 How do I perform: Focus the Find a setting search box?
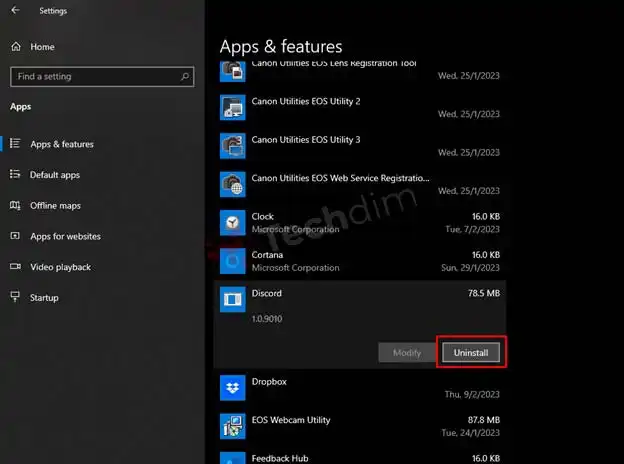click(102, 76)
